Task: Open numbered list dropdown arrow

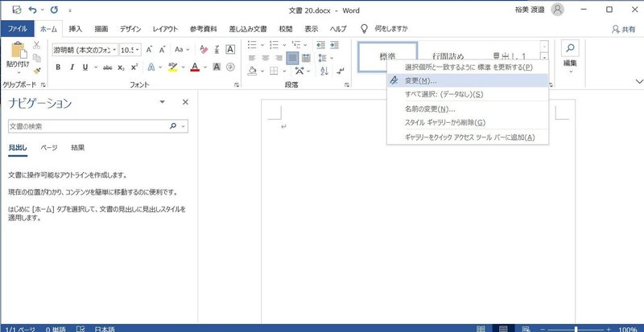Action: [284, 45]
